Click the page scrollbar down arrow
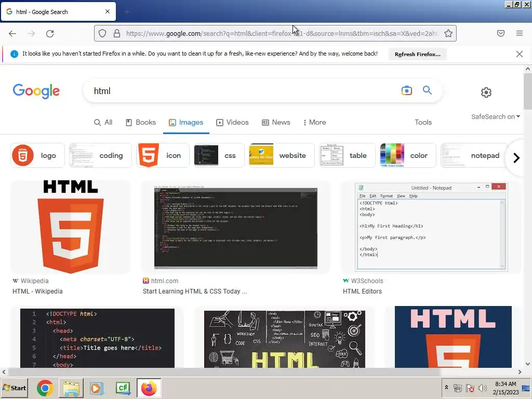The image size is (532, 399). pyautogui.click(x=527, y=364)
